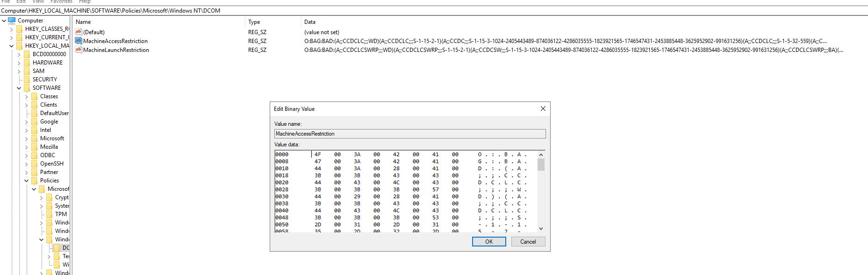Viewport: 868px width, 275px height.
Task: Click the value data scrollbar thumb
Action: click(541, 165)
